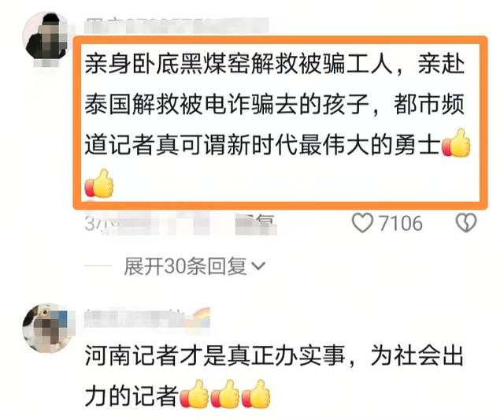Click the thumbs-up emoji after 勇士
The image size is (504, 420).
pos(456,143)
